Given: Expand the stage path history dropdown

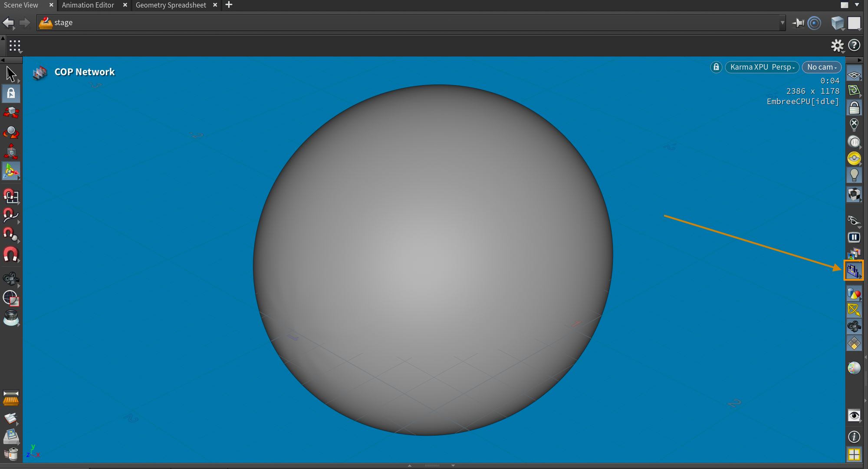Looking at the screenshot, I should [x=782, y=23].
